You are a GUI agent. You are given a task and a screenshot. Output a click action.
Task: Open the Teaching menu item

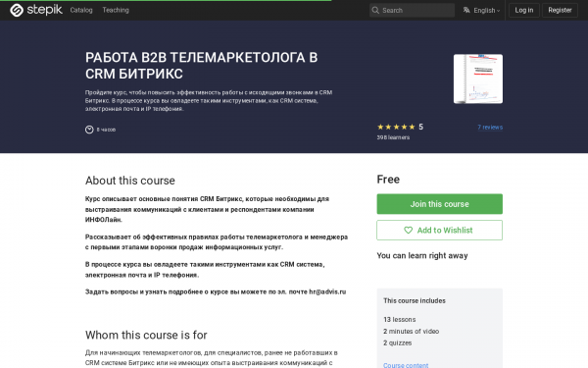pyautogui.click(x=116, y=10)
